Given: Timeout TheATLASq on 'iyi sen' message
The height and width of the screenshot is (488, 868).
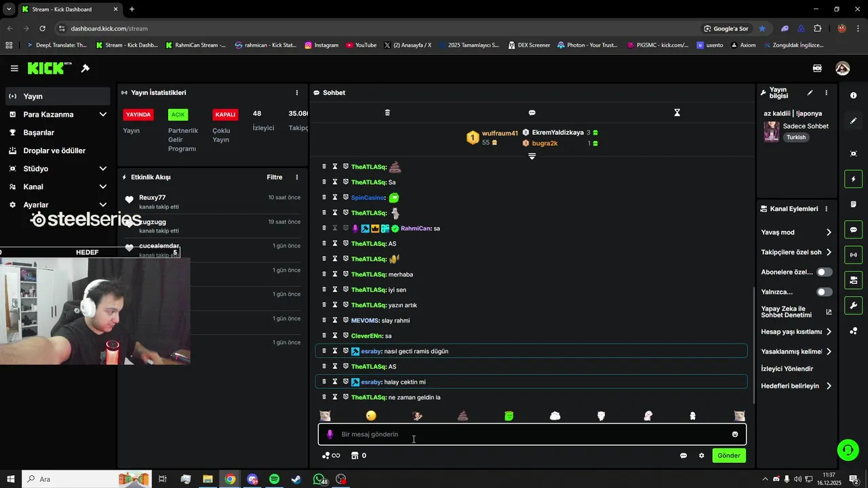Looking at the screenshot, I should pos(335,290).
